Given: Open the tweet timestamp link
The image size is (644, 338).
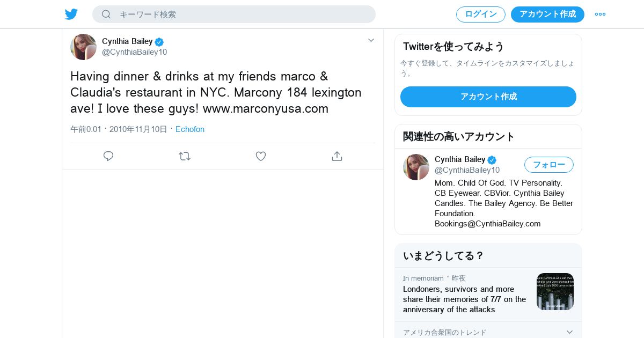Looking at the screenshot, I should tap(119, 129).
